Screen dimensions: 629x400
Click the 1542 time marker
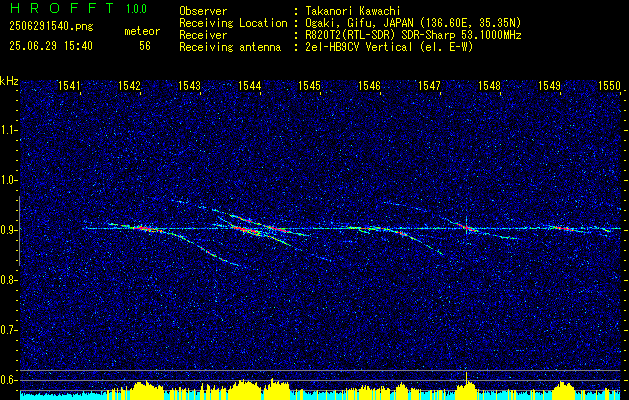(130, 85)
